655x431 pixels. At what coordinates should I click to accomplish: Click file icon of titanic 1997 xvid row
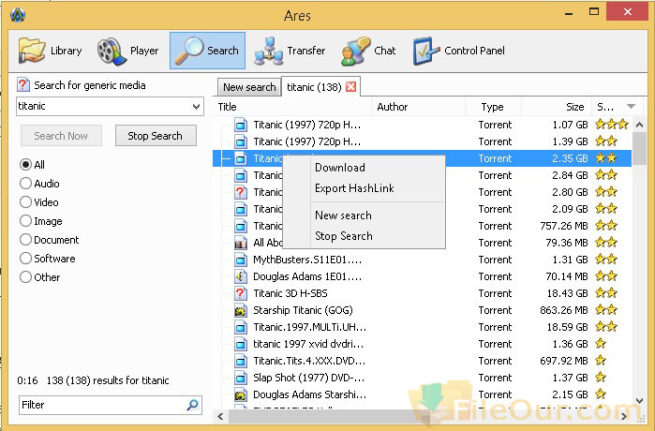[x=241, y=344]
